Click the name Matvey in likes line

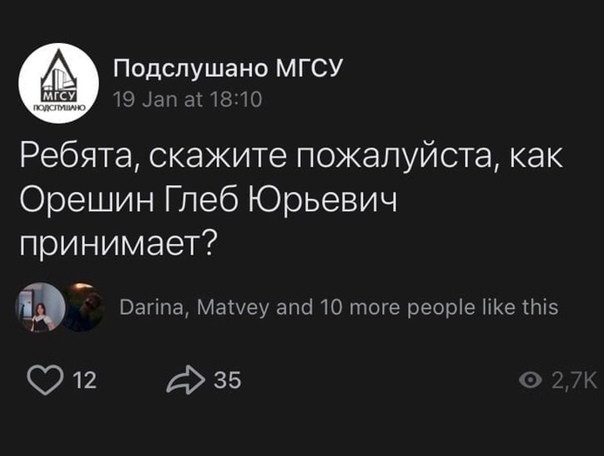[233, 308]
